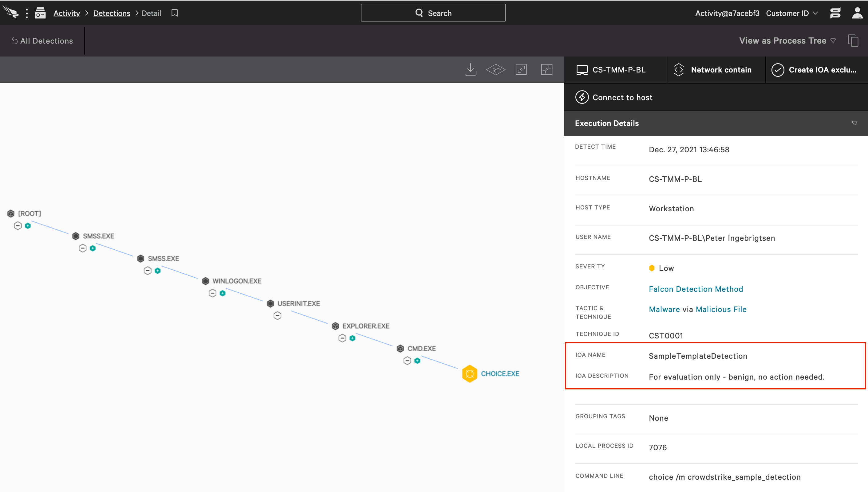Expand the Execution Details section

(x=855, y=123)
